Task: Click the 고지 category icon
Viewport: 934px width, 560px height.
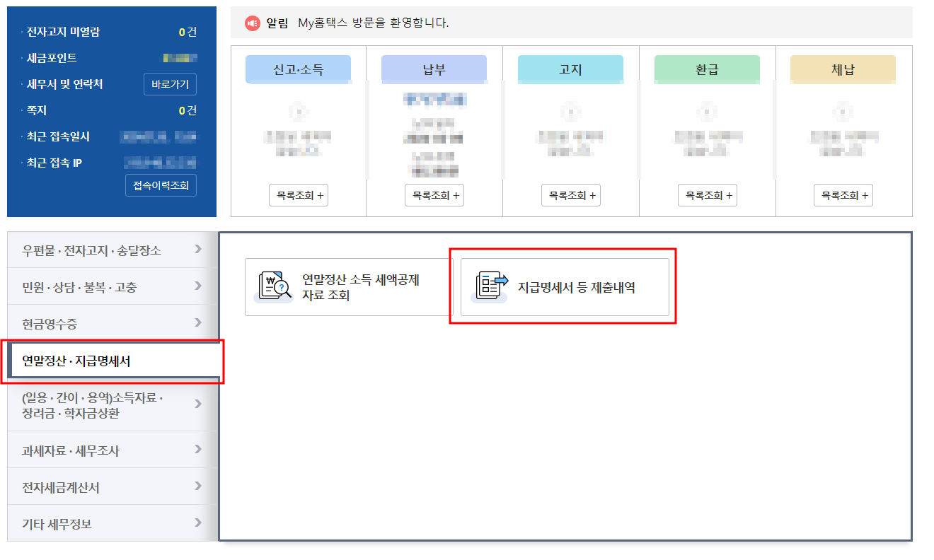Action: pos(570,69)
